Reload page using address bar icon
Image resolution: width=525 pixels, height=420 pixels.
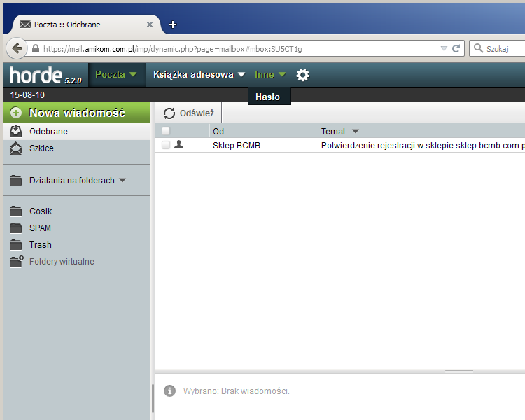pyautogui.click(x=456, y=49)
